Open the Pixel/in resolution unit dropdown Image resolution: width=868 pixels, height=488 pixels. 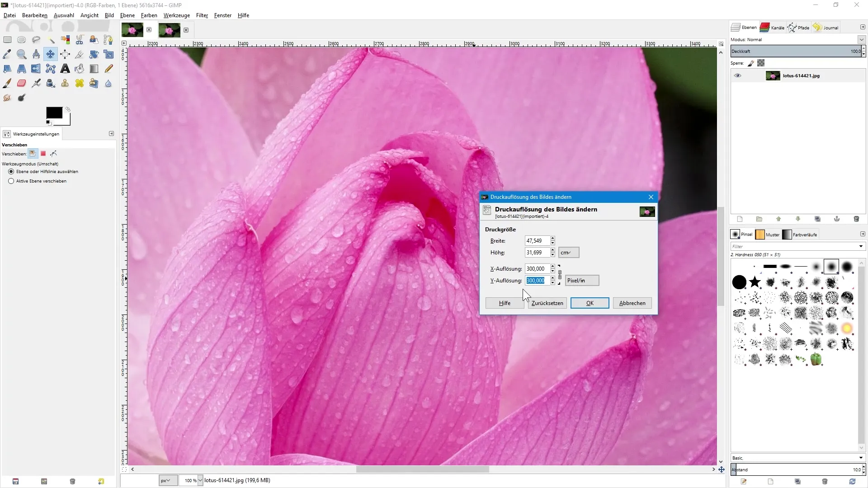coord(582,281)
